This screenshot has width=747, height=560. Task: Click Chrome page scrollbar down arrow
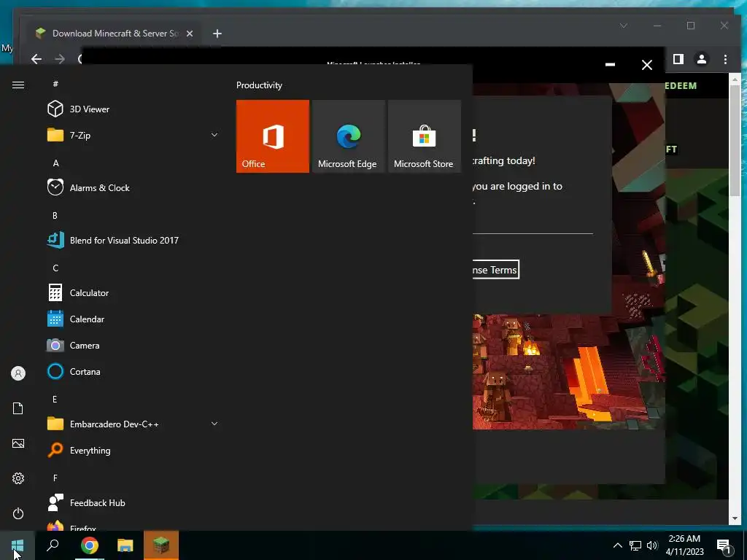point(735,518)
